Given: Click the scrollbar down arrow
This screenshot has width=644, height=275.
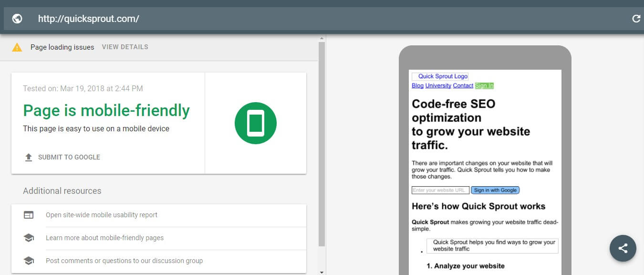Looking at the screenshot, I should (x=322, y=272).
